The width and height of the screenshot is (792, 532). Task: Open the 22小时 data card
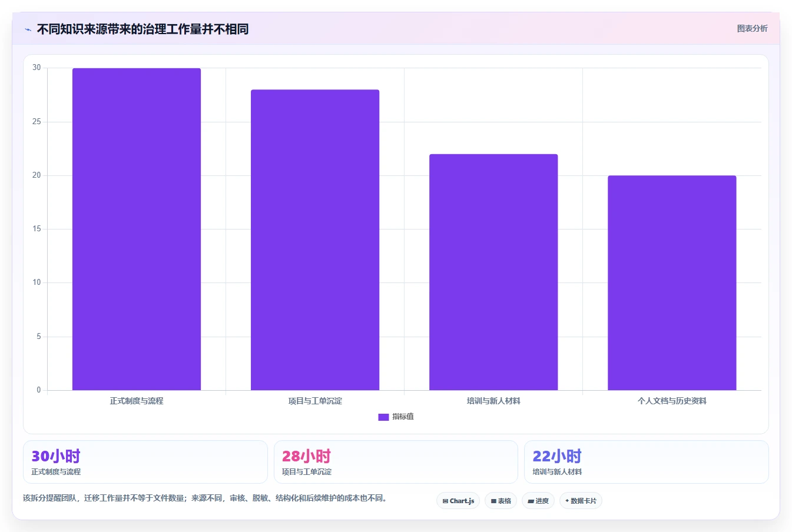click(647, 462)
